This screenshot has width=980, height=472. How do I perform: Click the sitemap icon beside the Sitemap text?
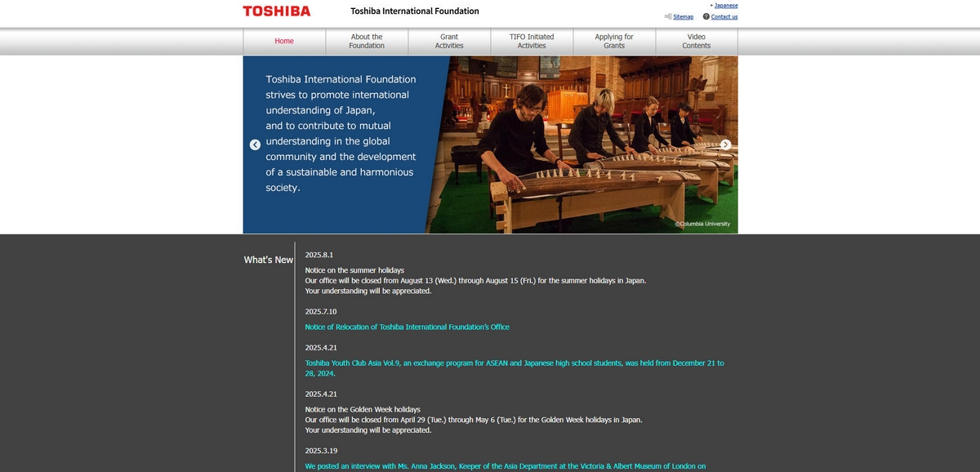(668, 16)
